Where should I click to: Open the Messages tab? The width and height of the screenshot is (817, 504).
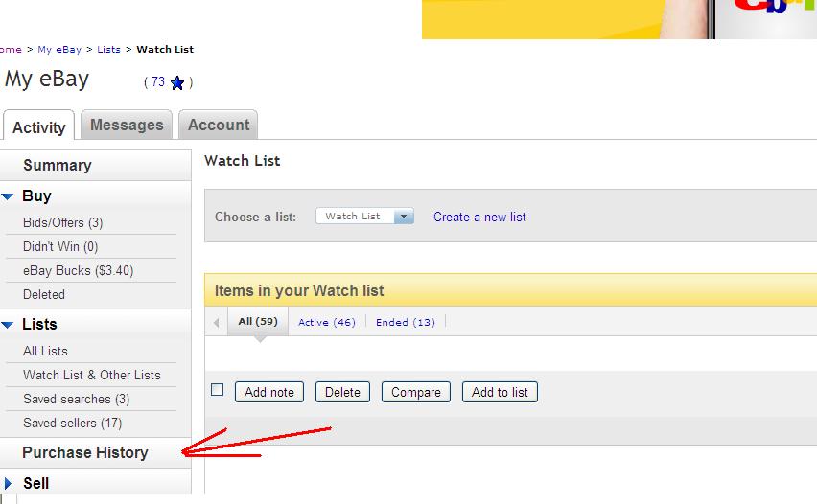[x=127, y=125]
